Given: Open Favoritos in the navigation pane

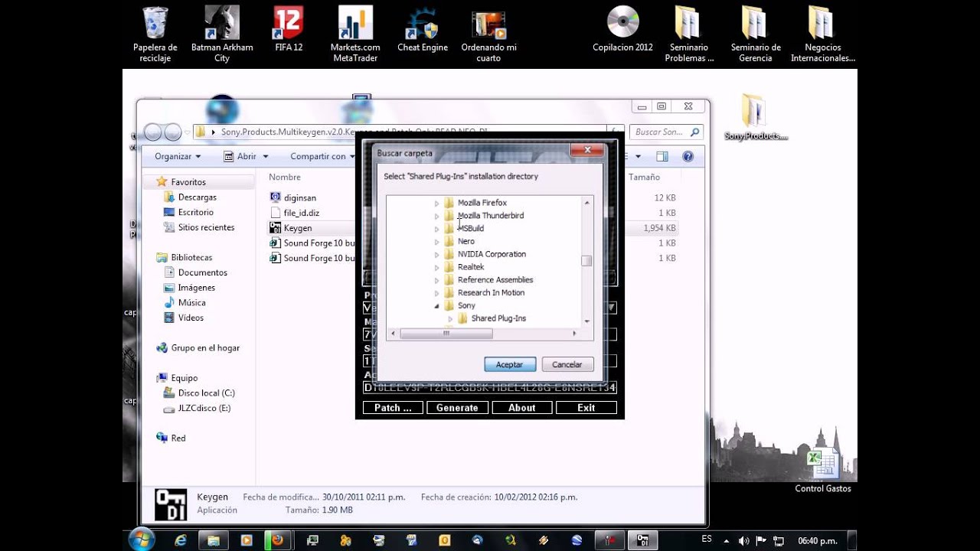Looking at the screenshot, I should tap(188, 182).
